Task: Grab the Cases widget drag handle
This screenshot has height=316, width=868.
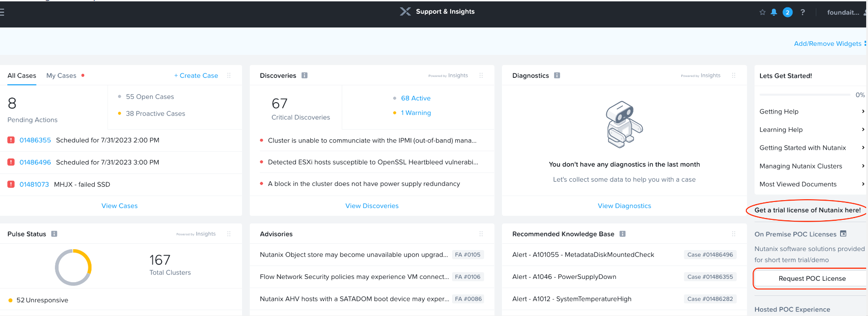Action: [x=229, y=76]
